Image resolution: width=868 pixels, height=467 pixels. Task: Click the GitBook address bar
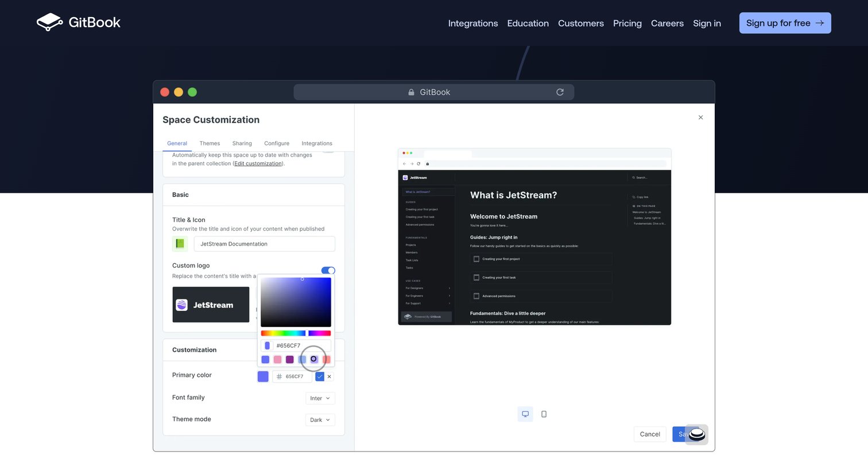pyautogui.click(x=434, y=92)
